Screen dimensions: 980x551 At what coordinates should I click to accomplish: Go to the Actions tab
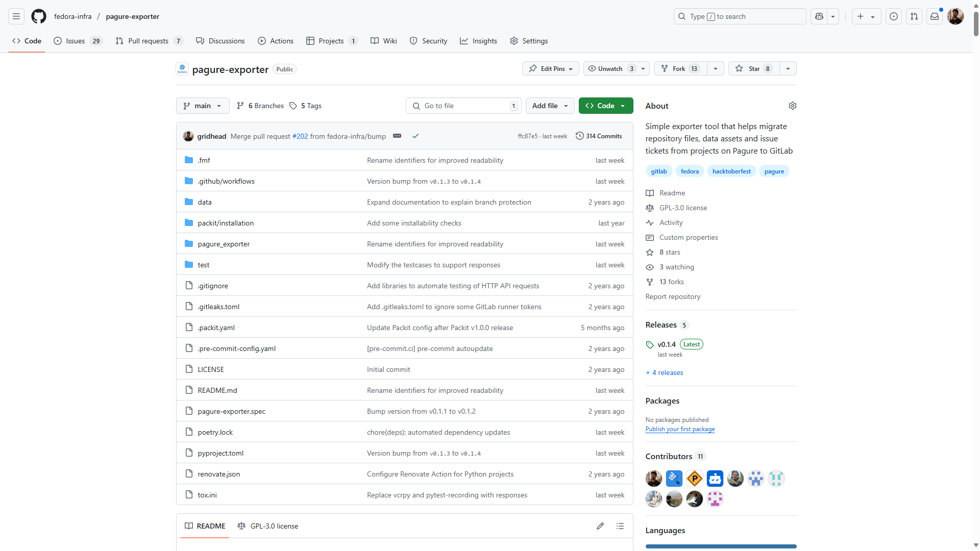point(276,41)
